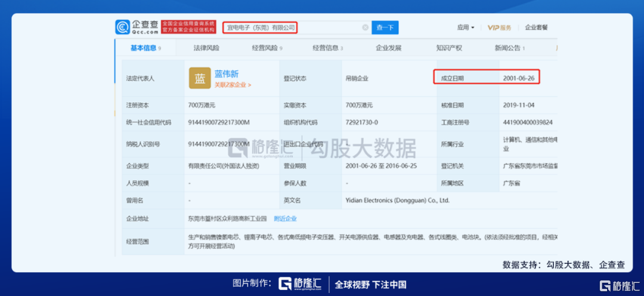Click unified credit code 91441900729217300M
The width and height of the screenshot is (644, 296).
pos(219,122)
